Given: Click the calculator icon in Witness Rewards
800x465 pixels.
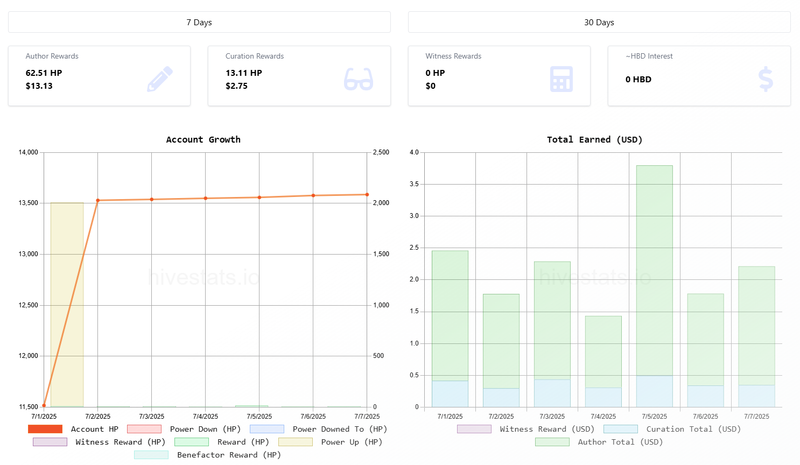Looking at the screenshot, I should (x=561, y=79).
